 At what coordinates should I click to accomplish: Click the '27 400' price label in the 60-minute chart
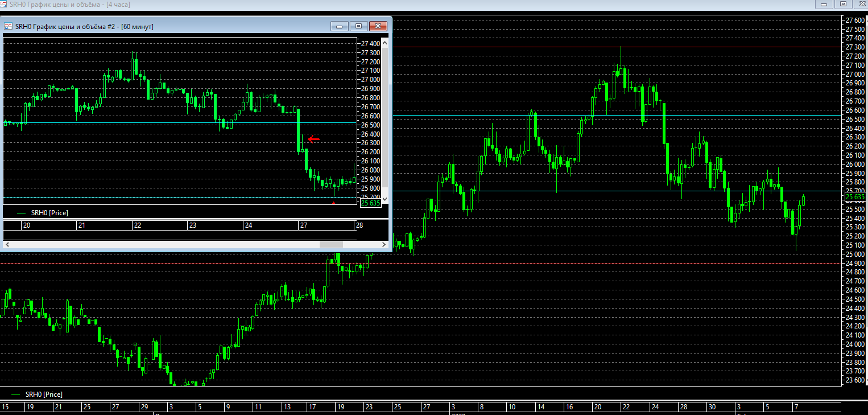370,44
